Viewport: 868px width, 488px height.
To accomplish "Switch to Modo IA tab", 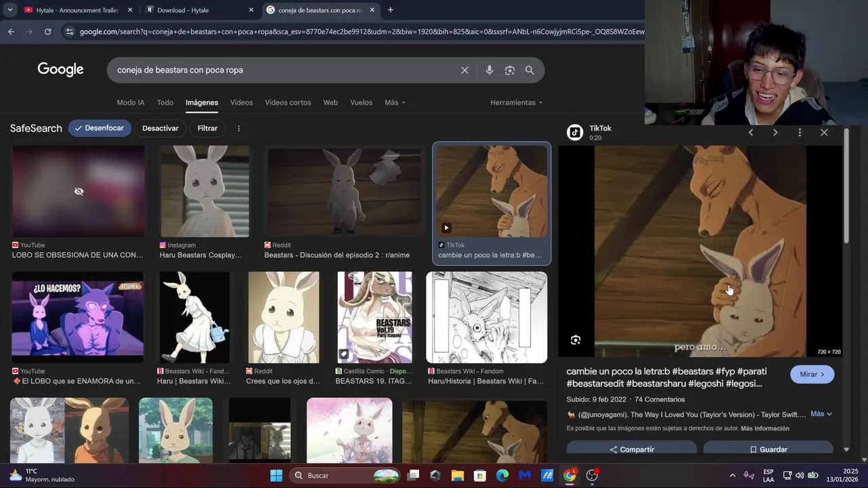I will click(130, 102).
